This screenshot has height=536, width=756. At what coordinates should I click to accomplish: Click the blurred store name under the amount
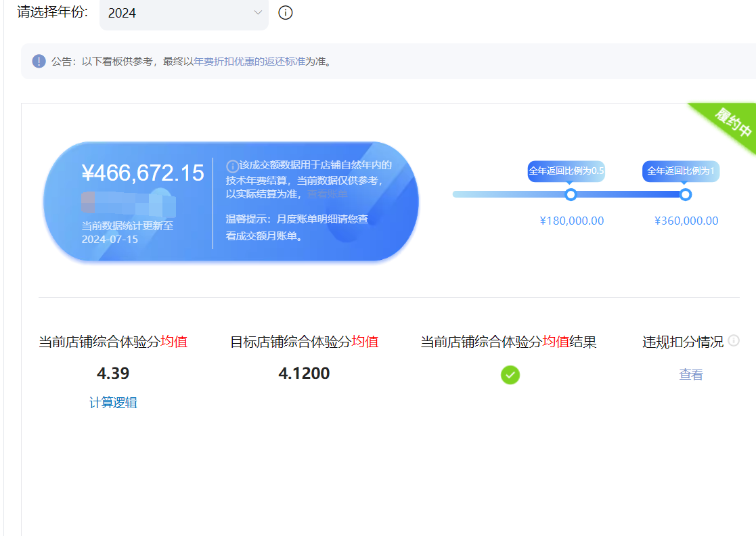[x=128, y=204]
